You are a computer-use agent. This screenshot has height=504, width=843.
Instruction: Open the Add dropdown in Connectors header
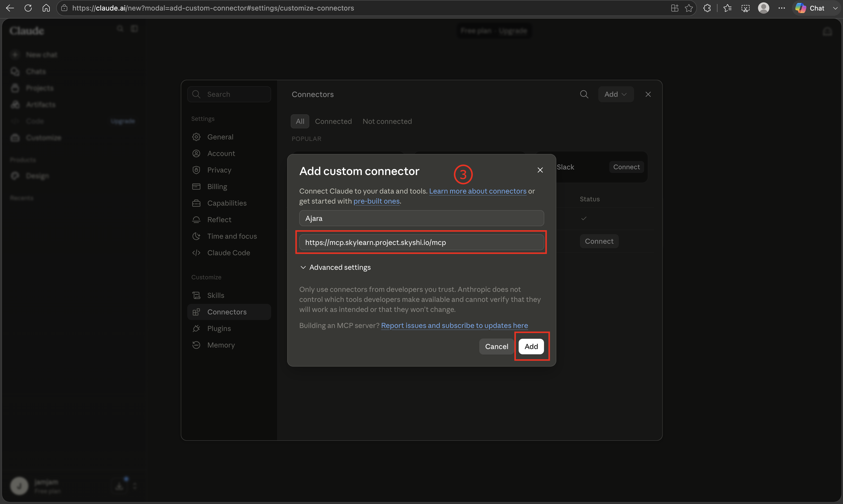[x=616, y=94]
